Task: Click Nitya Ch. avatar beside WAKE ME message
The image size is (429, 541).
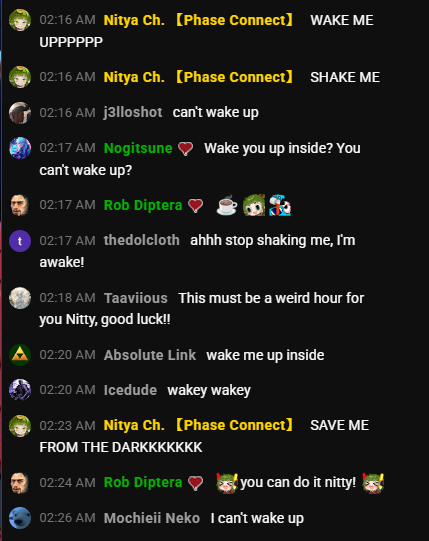Action: point(20,20)
